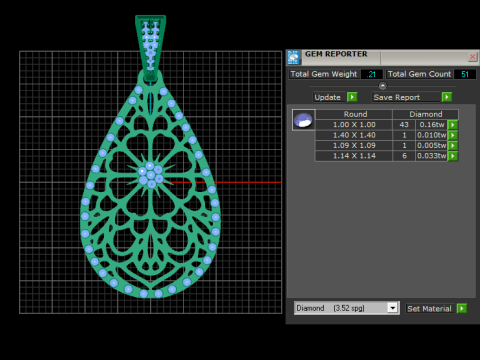Select the round gem shape thumbnail
Image resolution: width=480 pixels, height=360 pixels.
click(x=303, y=120)
